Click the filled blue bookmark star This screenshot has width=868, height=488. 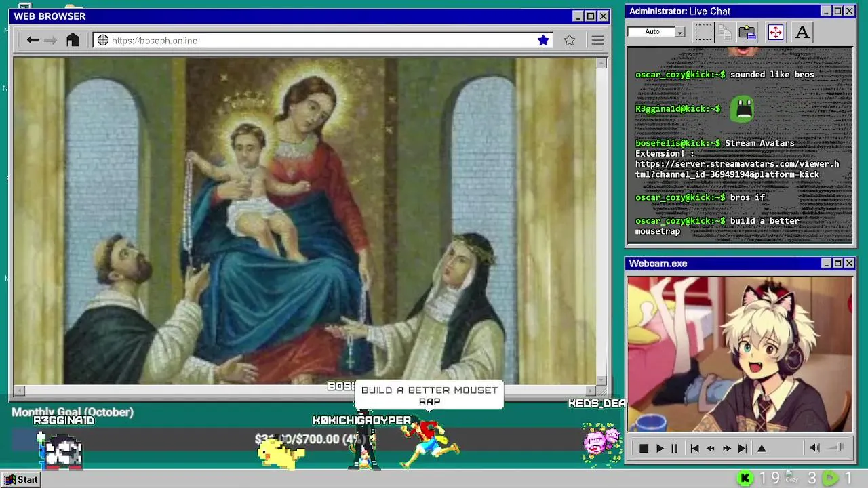(x=543, y=40)
